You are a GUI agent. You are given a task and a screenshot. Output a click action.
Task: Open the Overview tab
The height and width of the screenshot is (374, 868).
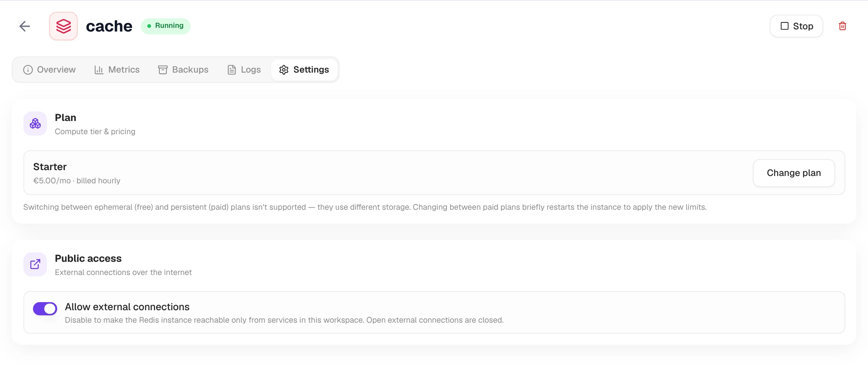tap(49, 70)
